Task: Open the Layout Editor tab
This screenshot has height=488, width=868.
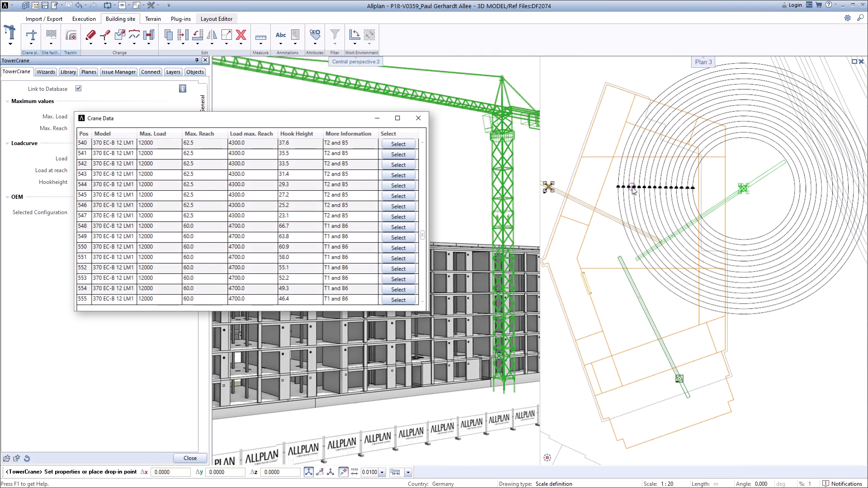Action: coord(217,19)
